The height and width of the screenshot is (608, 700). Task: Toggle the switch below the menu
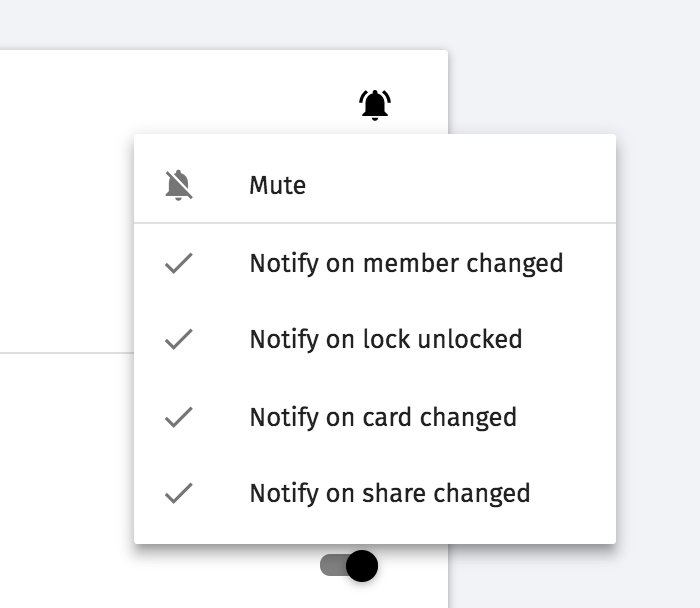(x=349, y=566)
